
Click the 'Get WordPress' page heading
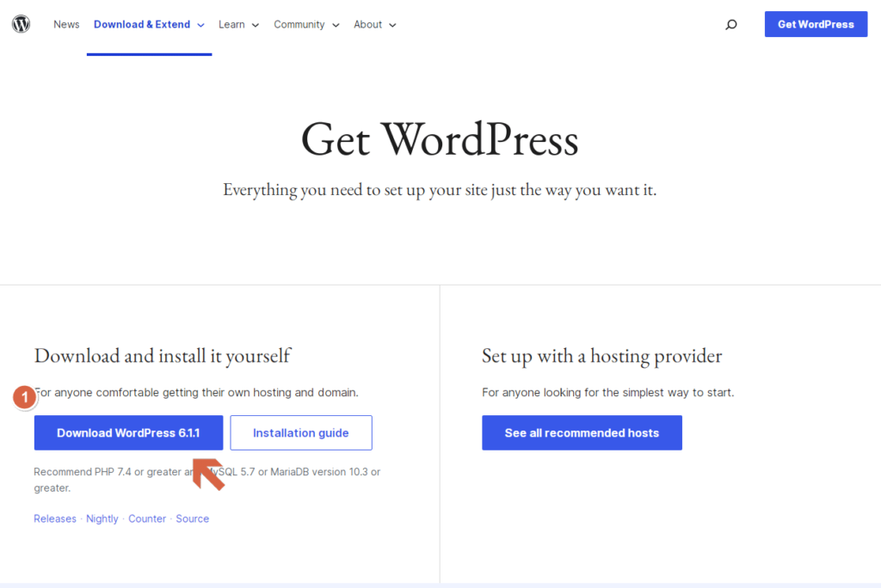[x=440, y=138]
